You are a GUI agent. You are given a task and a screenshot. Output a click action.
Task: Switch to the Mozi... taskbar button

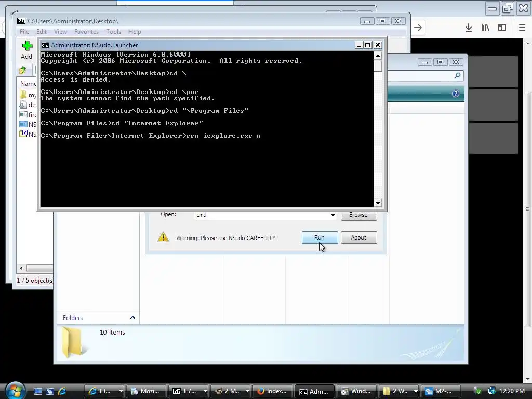click(x=146, y=391)
